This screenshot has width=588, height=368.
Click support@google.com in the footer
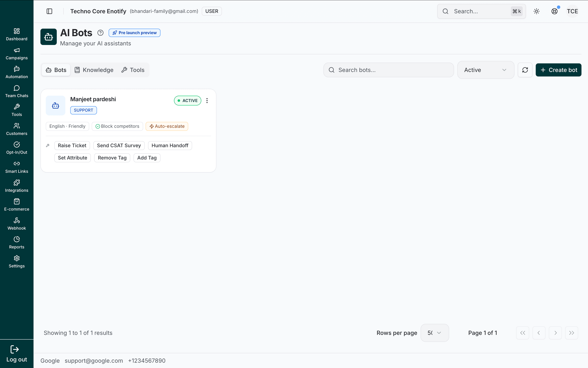[94, 360]
